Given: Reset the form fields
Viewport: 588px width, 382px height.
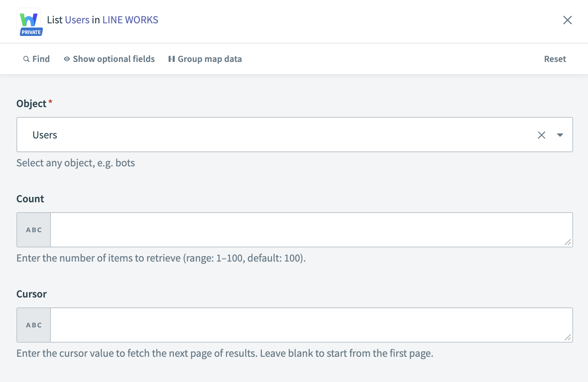Looking at the screenshot, I should (x=555, y=59).
